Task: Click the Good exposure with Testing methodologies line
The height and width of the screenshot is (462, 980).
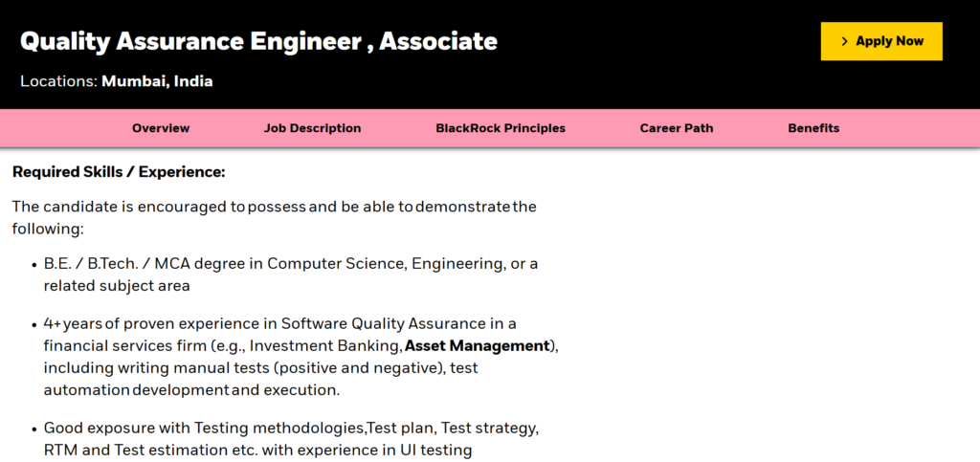Action: pyautogui.click(x=291, y=429)
